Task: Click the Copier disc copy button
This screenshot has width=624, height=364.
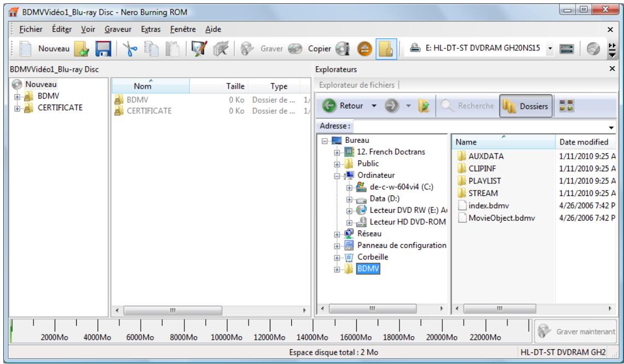Action: coord(310,49)
